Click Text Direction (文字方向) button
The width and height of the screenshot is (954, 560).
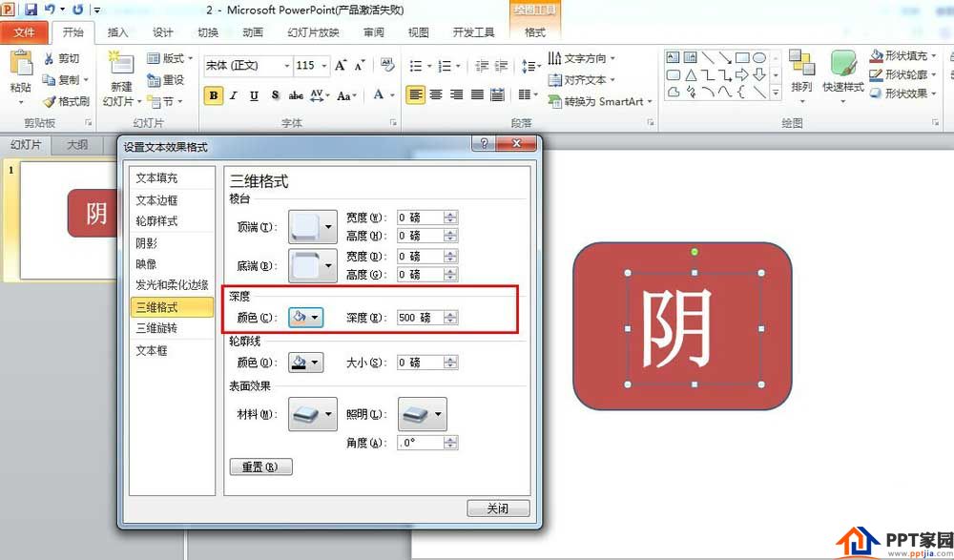(581, 58)
